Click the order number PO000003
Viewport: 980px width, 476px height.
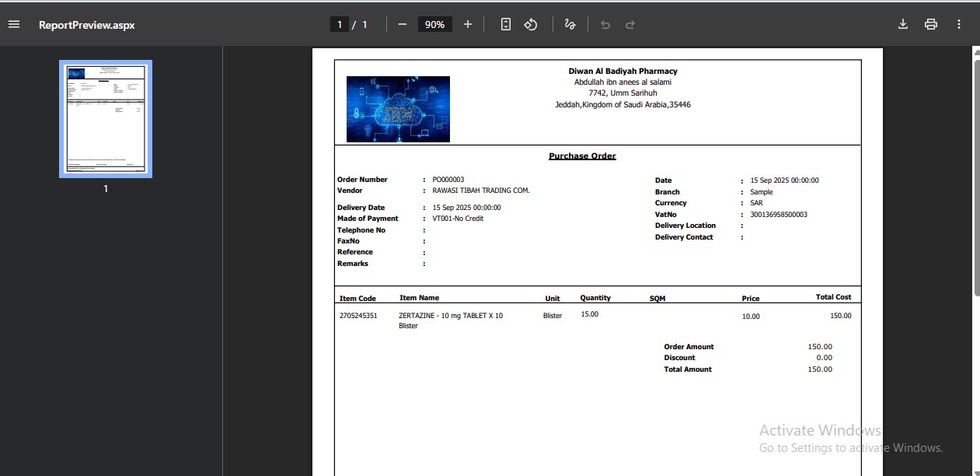[x=448, y=180]
